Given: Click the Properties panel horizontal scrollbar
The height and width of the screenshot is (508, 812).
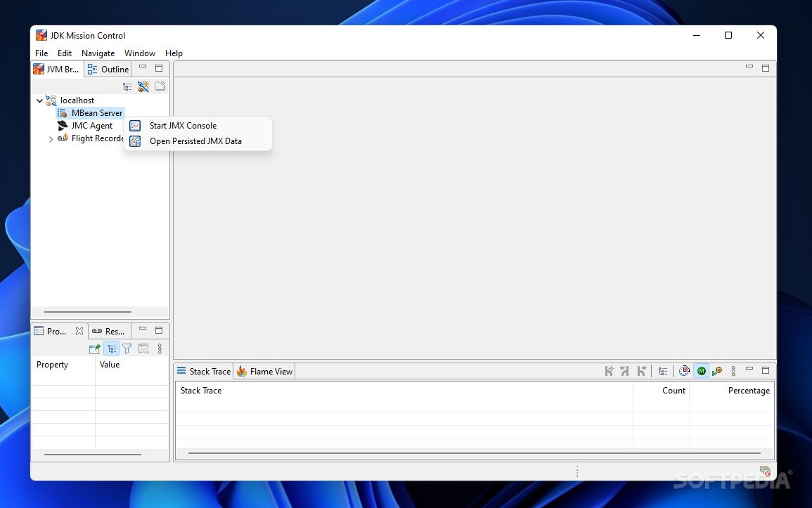Looking at the screenshot, I should (93, 454).
